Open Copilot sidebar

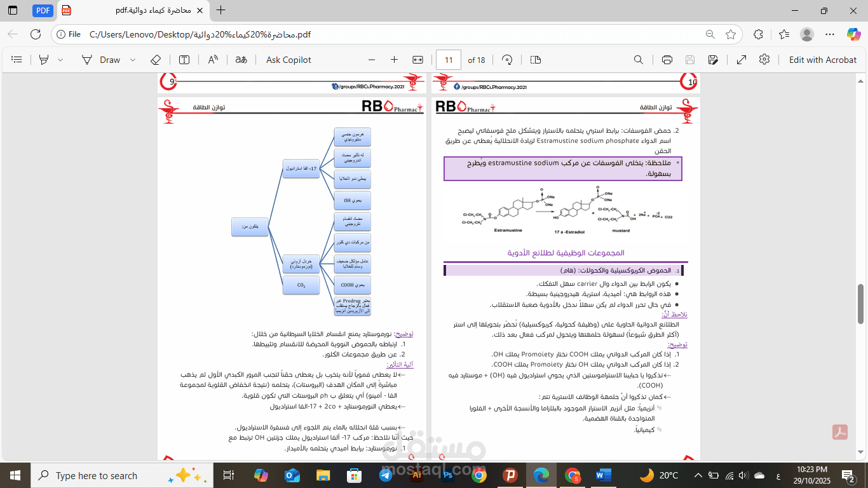[854, 34]
